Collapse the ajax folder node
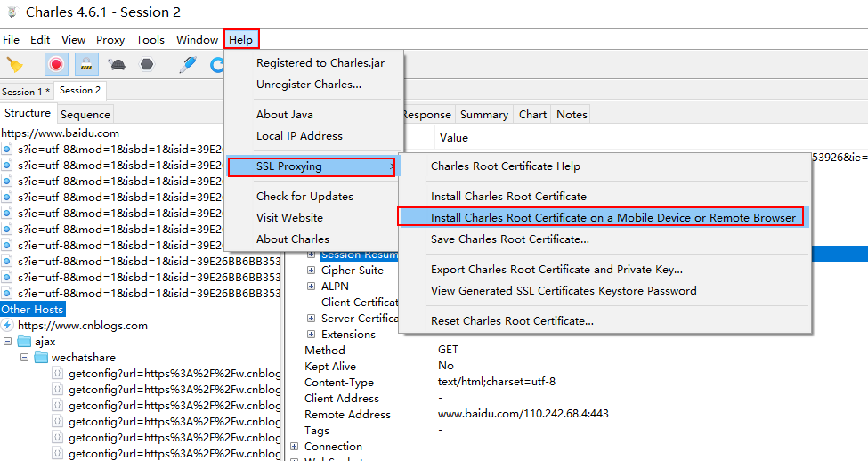 (8, 342)
